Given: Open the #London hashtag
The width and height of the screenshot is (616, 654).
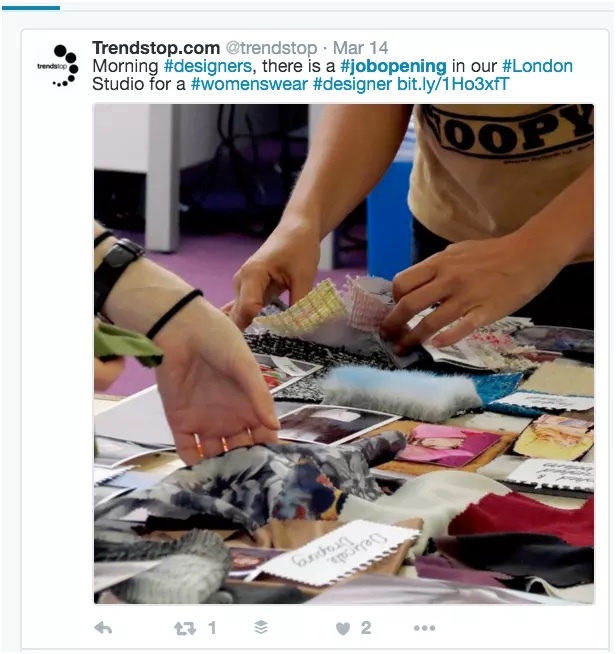Looking at the screenshot, I should tap(537, 66).
